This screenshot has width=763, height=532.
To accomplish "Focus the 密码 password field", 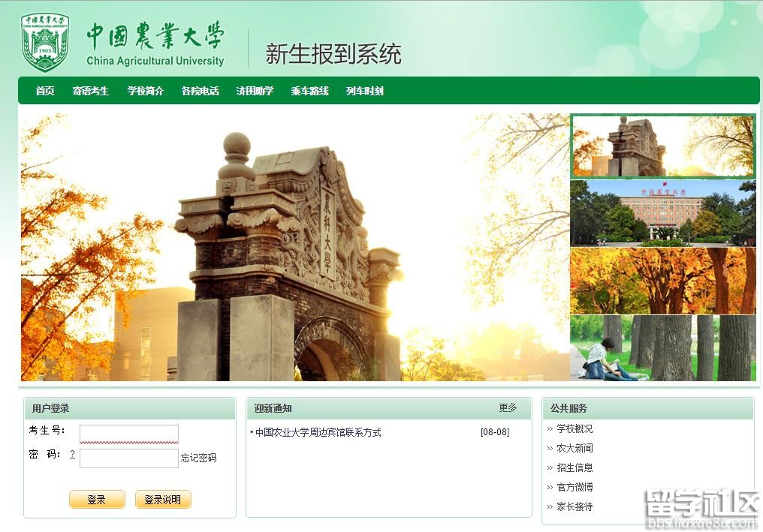I will [129, 458].
